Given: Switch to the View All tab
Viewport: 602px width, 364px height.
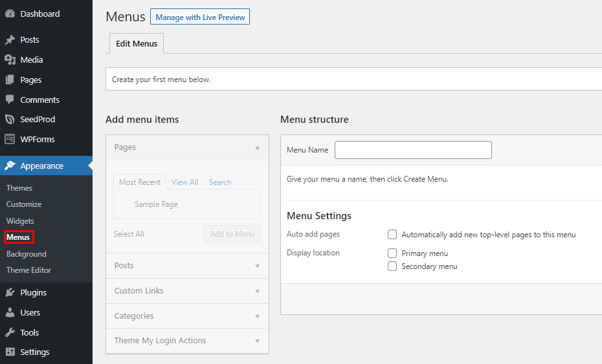Looking at the screenshot, I should 184,182.
